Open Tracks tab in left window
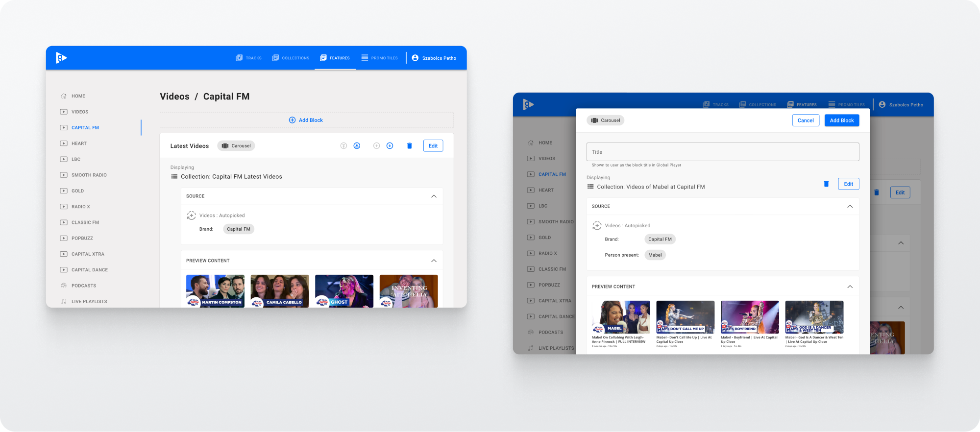This screenshot has height=432, width=980. coord(249,58)
